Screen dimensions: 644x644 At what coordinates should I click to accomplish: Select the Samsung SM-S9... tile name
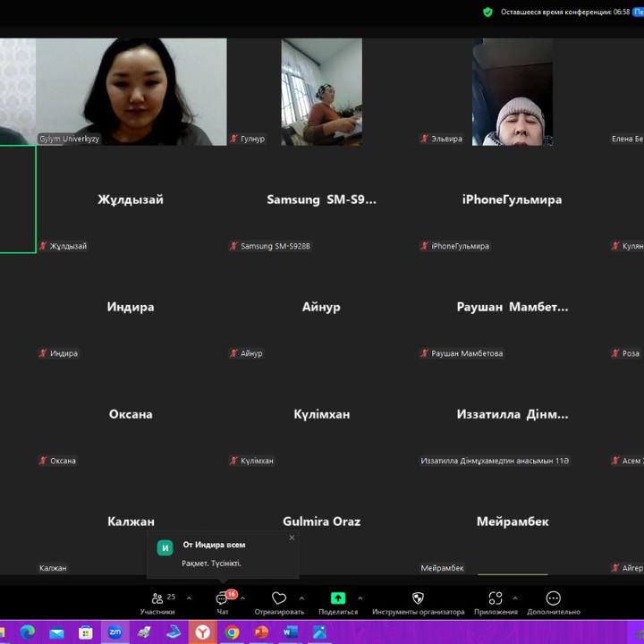(321, 199)
